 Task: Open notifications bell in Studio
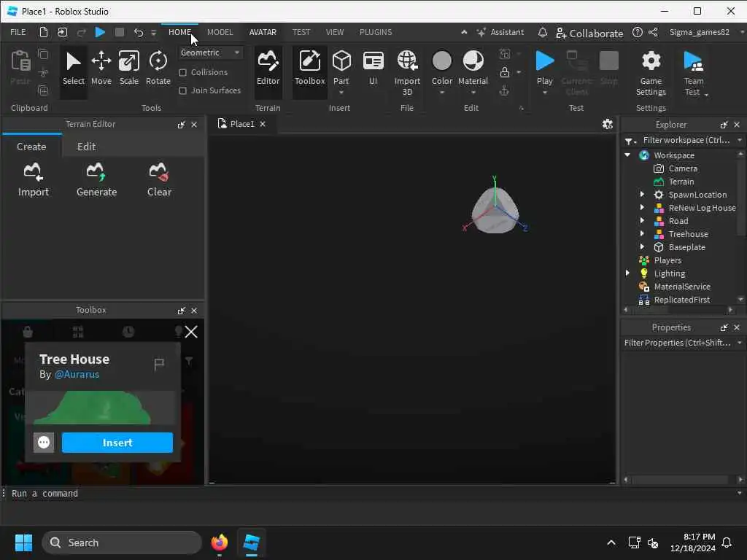(542, 32)
